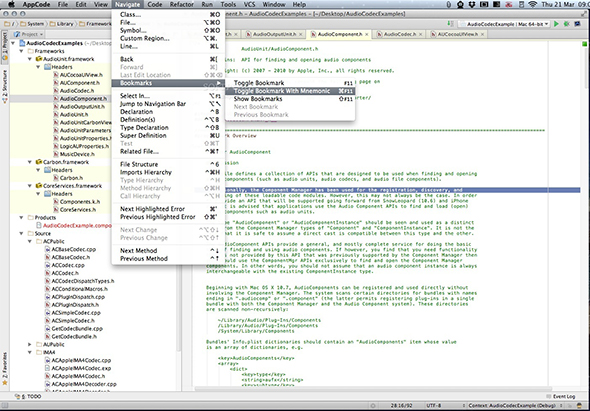Open the AudioCodecExample run configuration dropdown
Image resolution: width=590 pixels, height=411 pixels.
coord(504,24)
